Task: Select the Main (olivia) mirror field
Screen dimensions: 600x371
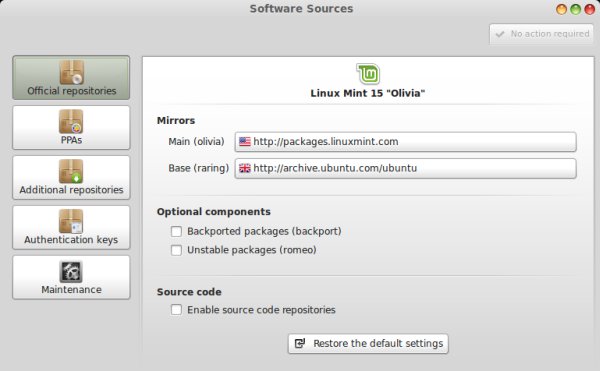Action: (405, 142)
